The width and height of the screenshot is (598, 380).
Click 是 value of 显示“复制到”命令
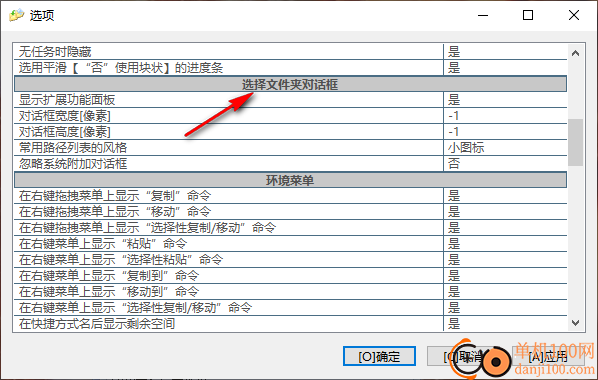(505, 276)
